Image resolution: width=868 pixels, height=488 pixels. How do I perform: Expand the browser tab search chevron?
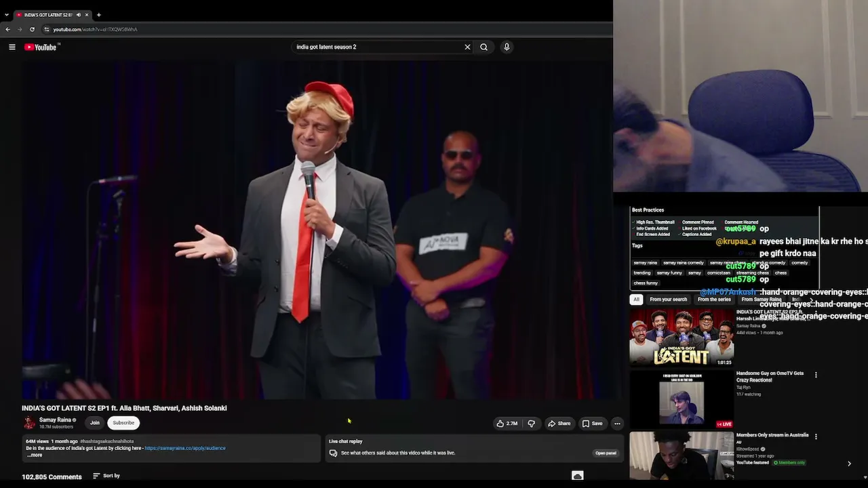pos(7,15)
